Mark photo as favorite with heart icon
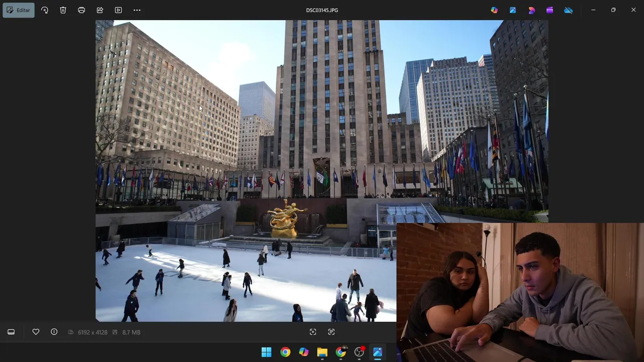The height and width of the screenshot is (362, 644). pyautogui.click(x=36, y=332)
